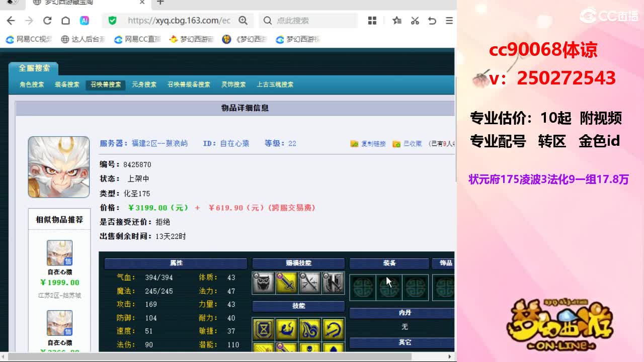
Task: Select the 全服搜索 tab
Action: click(x=34, y=68)
